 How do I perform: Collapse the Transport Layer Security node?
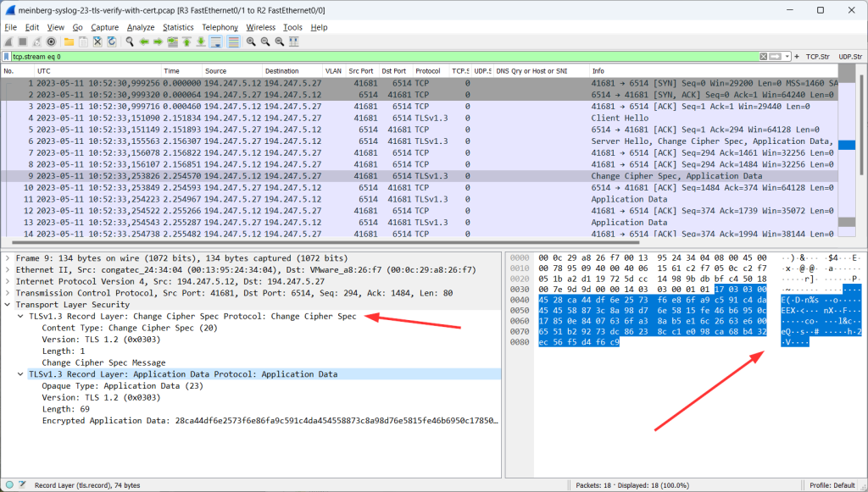[x=7, y=305]
